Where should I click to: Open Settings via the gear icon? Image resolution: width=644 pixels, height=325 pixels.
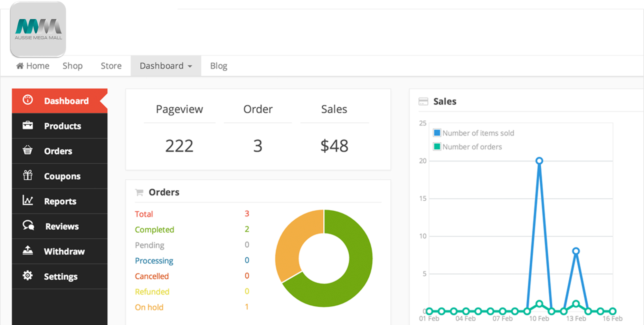pyautogui.click(x=28, y=276)
